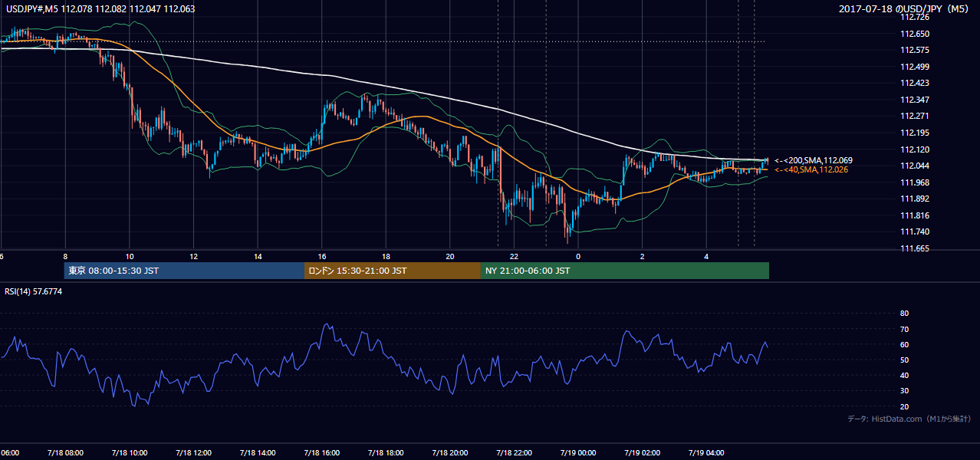The image size is (980, 460).
Task: Click hour label 16 under the price chart
Action: pyautogui.click(x=322, y=256)
